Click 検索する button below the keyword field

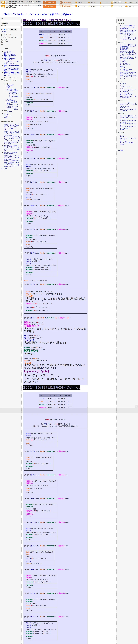point(5,23)
